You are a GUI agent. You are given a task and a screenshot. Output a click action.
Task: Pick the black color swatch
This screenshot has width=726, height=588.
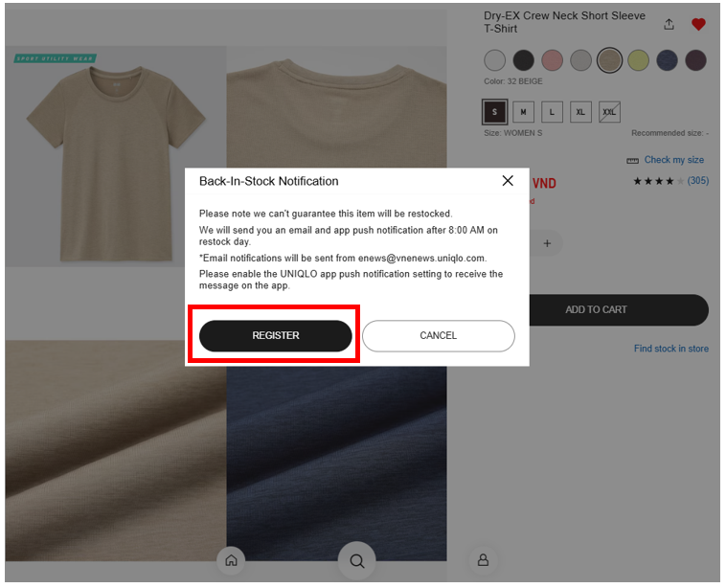pos(523,61)
